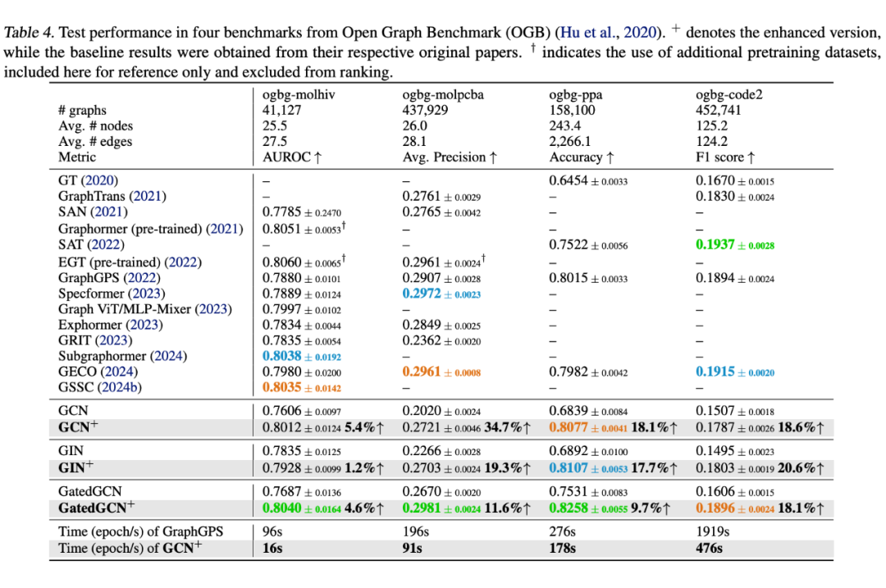Follow the SAN 2021 citation

pyautogui.click(x=109, y=212)
